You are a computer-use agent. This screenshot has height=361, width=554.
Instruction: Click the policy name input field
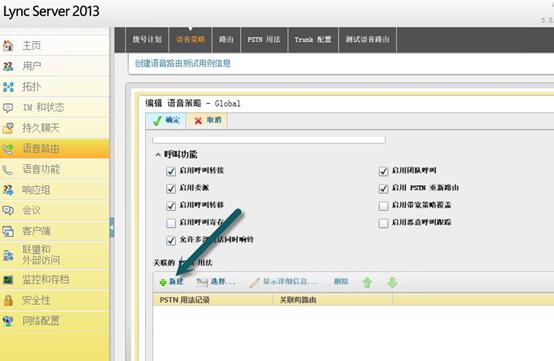point(269,140)
